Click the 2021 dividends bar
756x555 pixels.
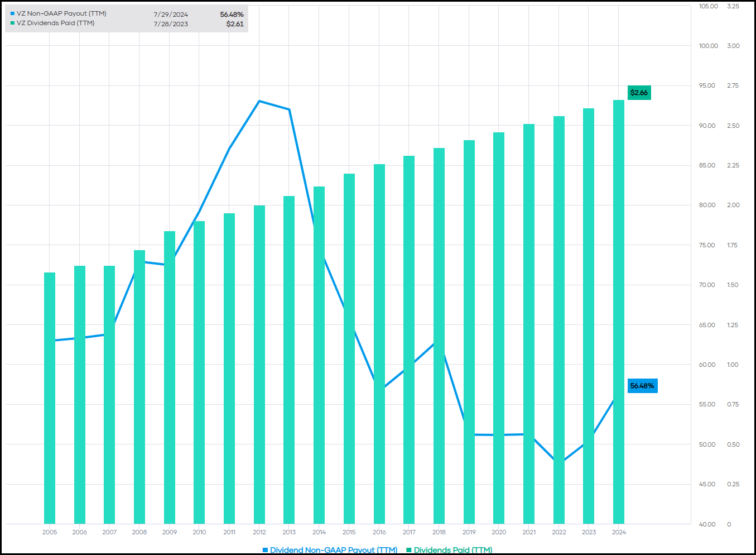coord(529,324)
